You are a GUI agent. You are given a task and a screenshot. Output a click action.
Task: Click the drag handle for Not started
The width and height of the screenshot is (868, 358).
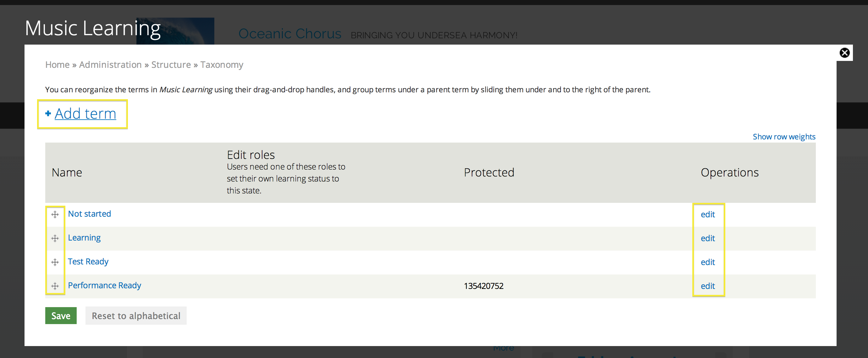pos(55,214)
